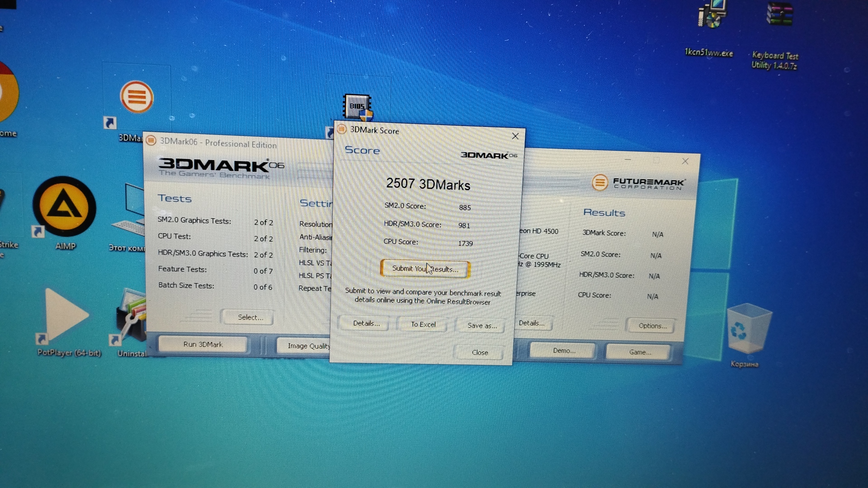Launch the Game button

639,352
